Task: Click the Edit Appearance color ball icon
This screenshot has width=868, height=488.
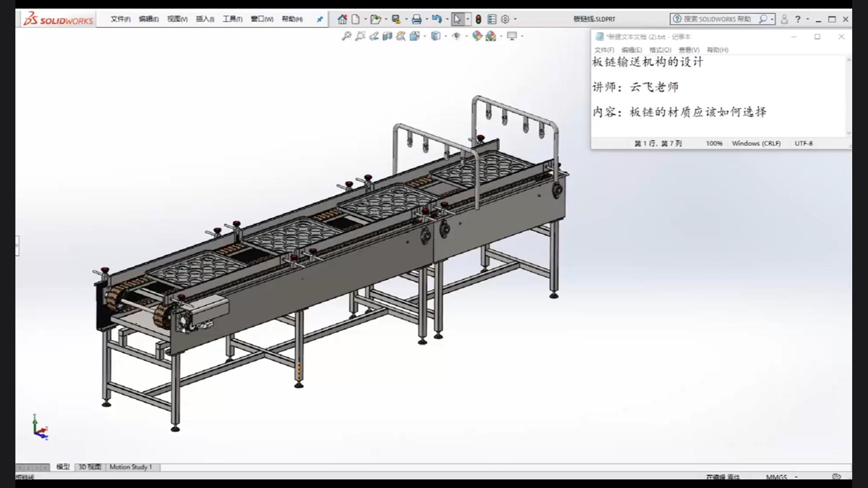Action: [477, 36]
